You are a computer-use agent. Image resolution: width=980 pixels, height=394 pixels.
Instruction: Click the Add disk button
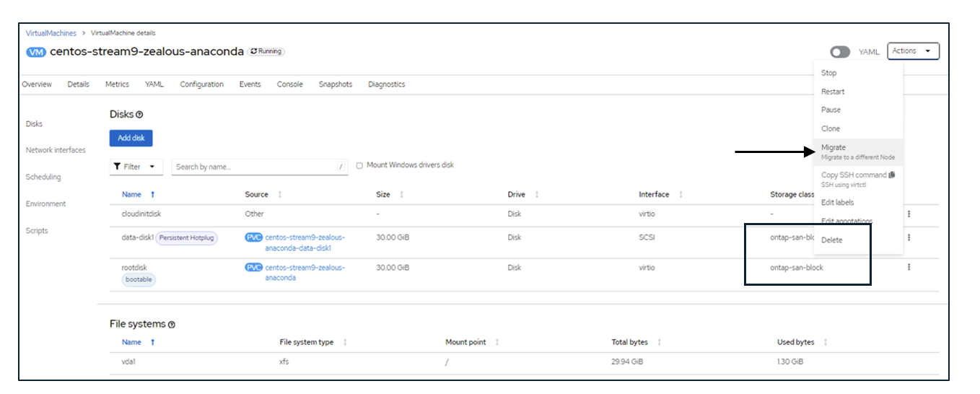click(x=131, y=138)
